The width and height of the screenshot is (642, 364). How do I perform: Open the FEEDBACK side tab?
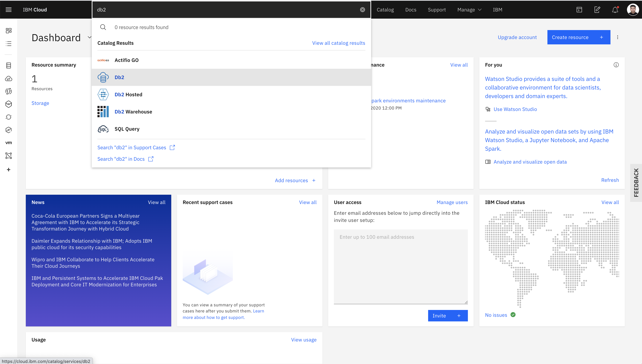[636, 183]
